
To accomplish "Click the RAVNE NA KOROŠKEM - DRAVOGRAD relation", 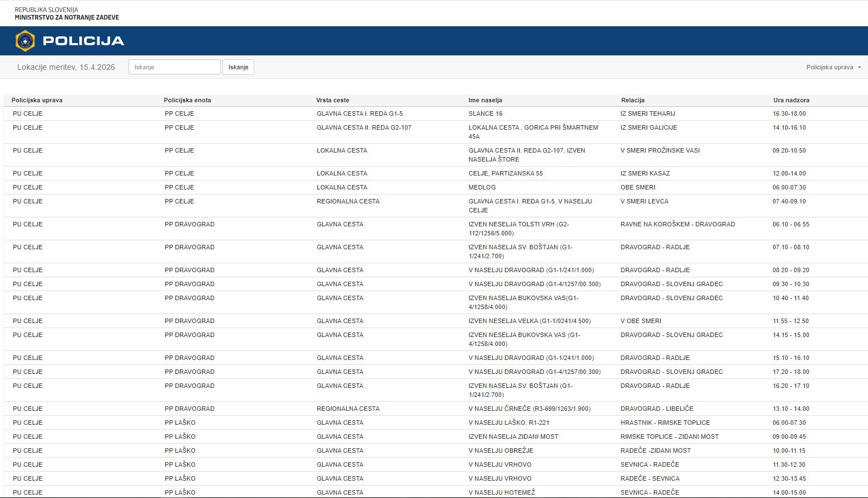I will coord(677,224).
